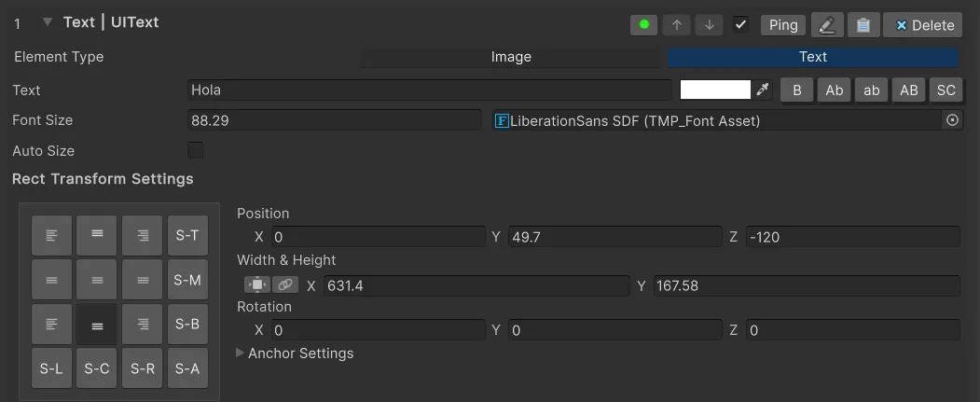Move the Text element down with the arrow
The height and width of the screenshot is (402, 980).
[709, 25]
